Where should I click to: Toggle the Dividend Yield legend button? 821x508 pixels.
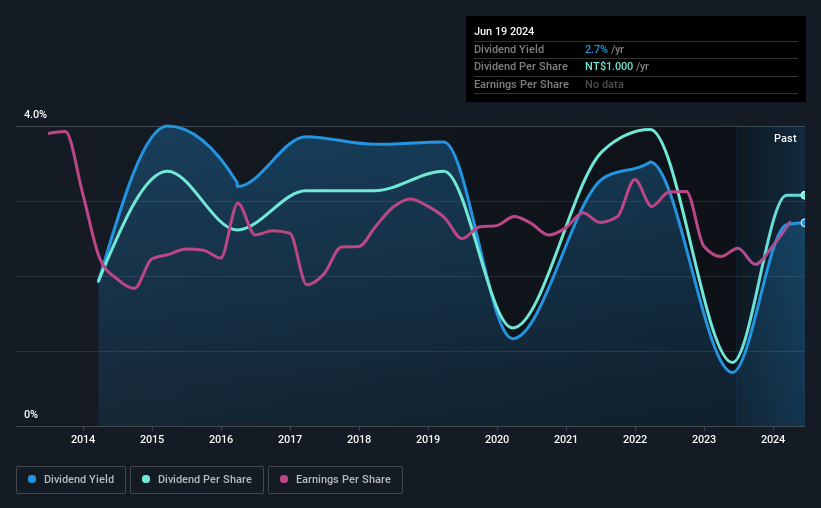pyautogui.click(x=71, y=480)
